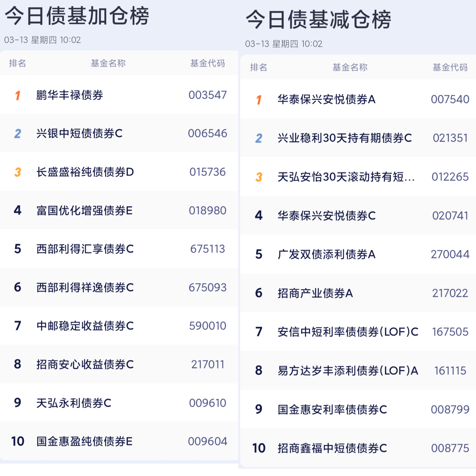This screenshot has width=476, height=476.
Task: Click fund code 590010
Action: pyautogui.click(x=207, y=326)
